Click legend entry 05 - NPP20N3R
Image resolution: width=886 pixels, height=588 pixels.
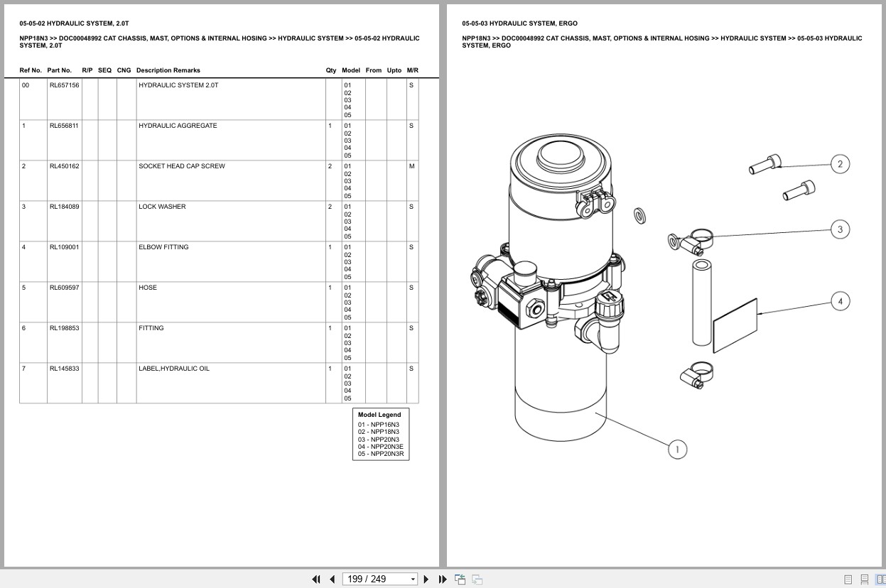click(381, 454)
